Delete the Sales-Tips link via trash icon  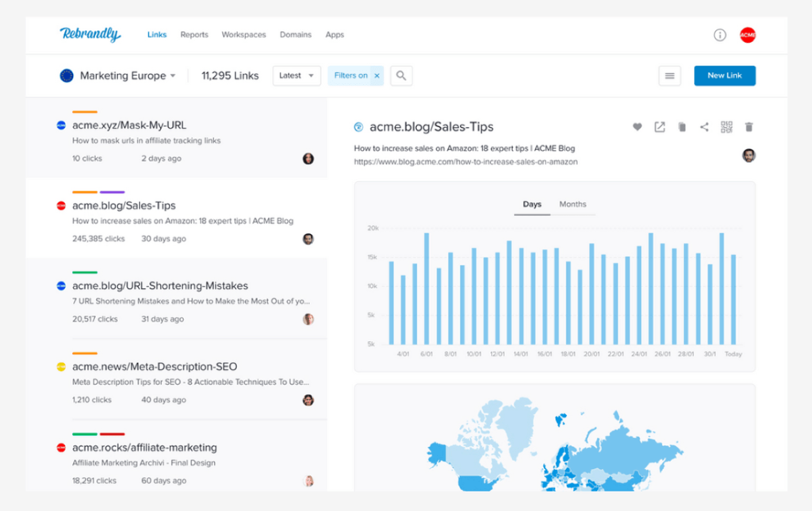(749, 126)
